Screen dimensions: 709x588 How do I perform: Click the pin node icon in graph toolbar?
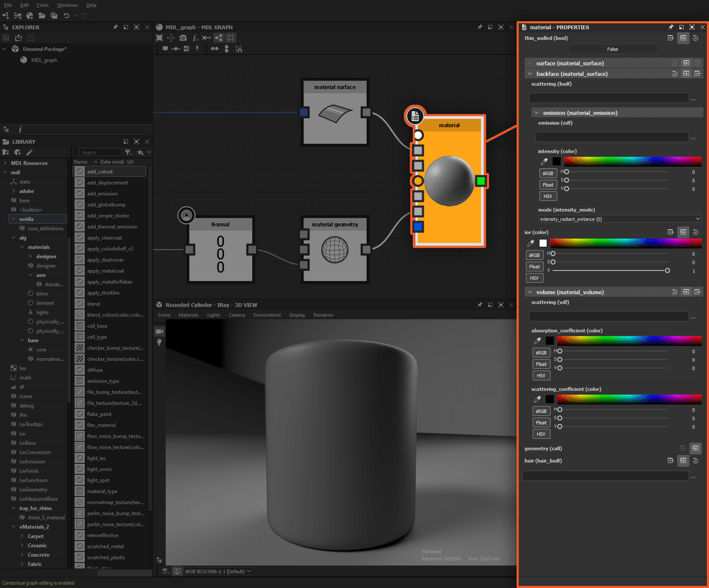click(x=197, y=48)
